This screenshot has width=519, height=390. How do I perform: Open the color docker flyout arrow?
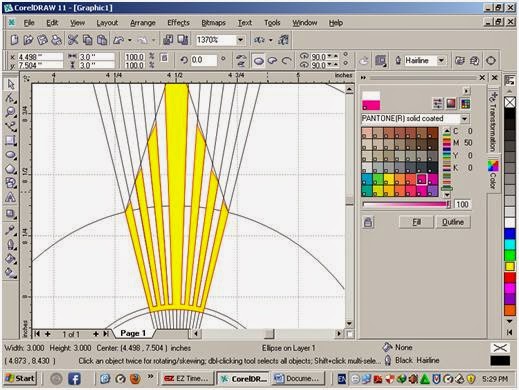[466, 91]
